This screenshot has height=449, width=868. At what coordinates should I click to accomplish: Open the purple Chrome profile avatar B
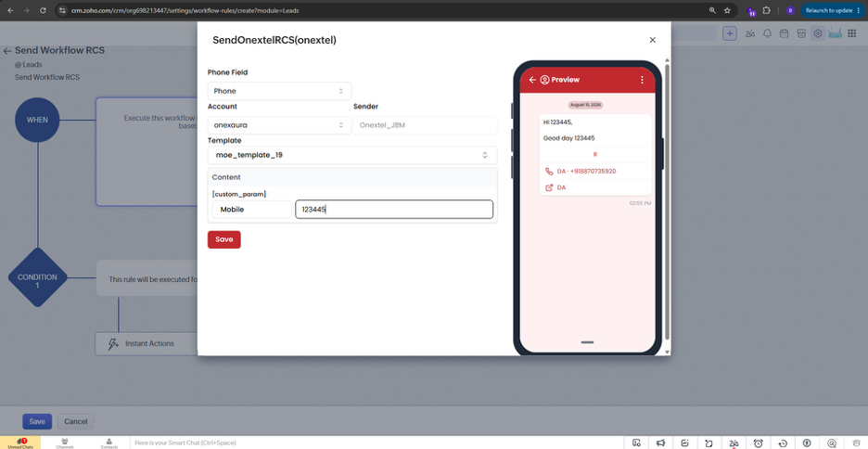point(790,10)
